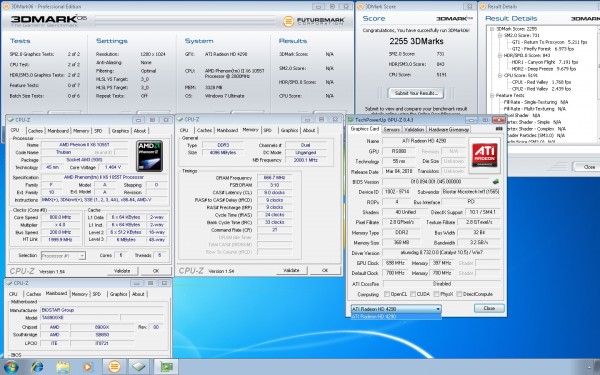Click Submit Your Results button
Viewport: 600px width, 375px height.
tap(416, 93)
